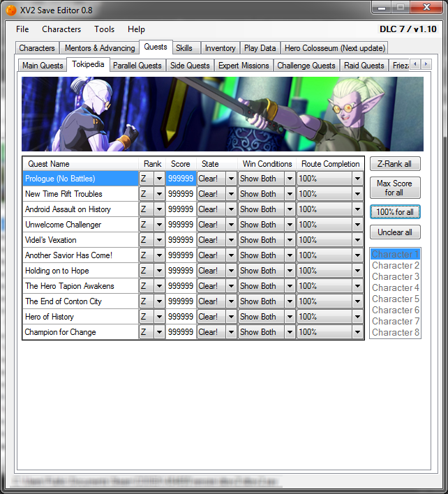The height and width of the screenshot is (494, 448).
Task: Expand State dropdown for New Time Rift Troubles
Action: point(231,194)
